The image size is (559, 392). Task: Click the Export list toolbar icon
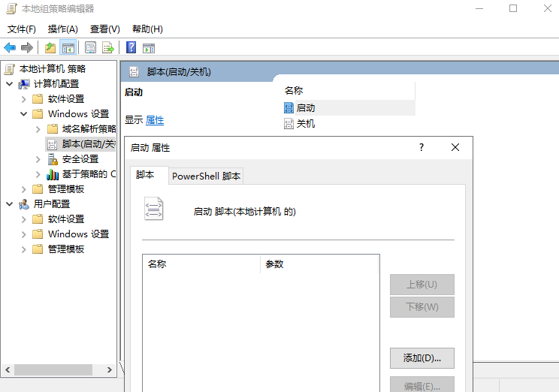108,48
